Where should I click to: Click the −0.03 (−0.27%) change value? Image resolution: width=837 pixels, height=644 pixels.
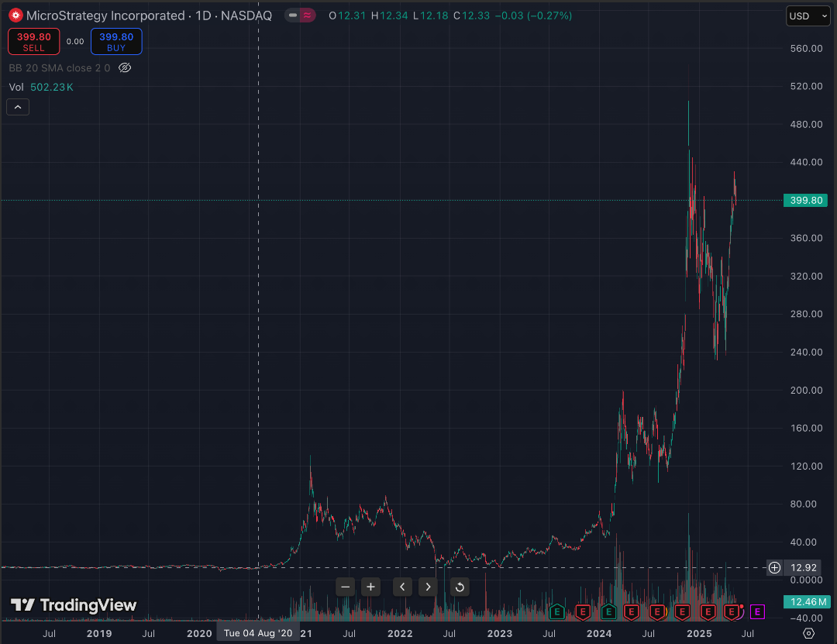533,15
